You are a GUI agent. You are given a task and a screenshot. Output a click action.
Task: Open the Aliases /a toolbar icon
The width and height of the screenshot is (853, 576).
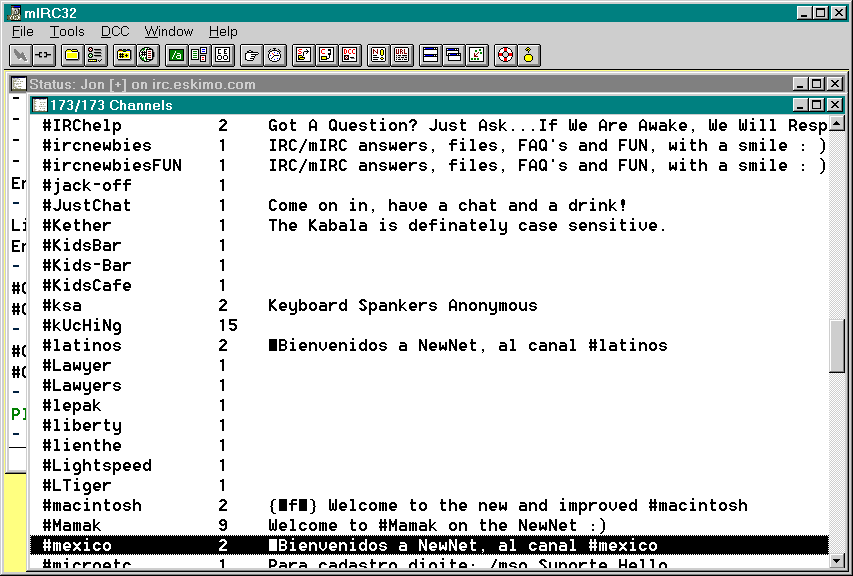pos(176,55)
